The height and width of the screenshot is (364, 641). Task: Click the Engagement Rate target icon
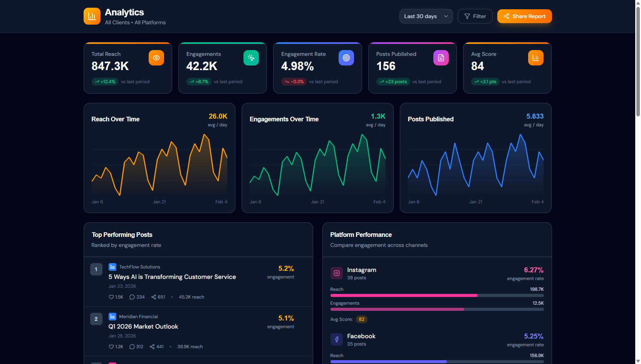[346, 58]
